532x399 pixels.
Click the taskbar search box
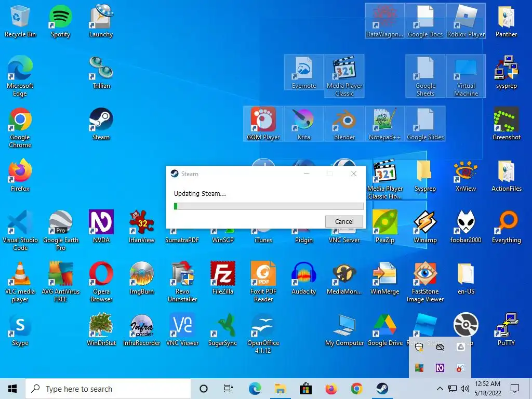pyautogui.click(x=108, y=389)
